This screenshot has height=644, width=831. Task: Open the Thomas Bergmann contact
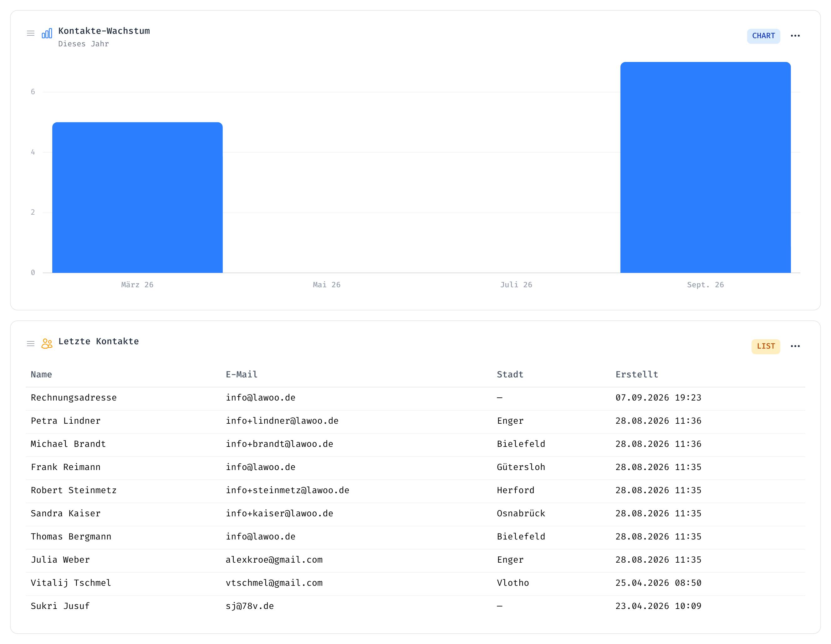71,537
